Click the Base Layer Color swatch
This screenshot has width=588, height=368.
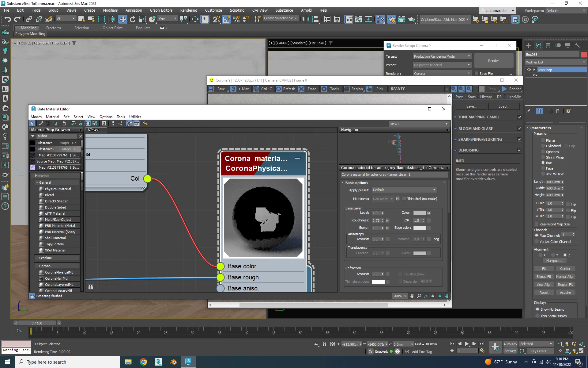coord(419,213)
